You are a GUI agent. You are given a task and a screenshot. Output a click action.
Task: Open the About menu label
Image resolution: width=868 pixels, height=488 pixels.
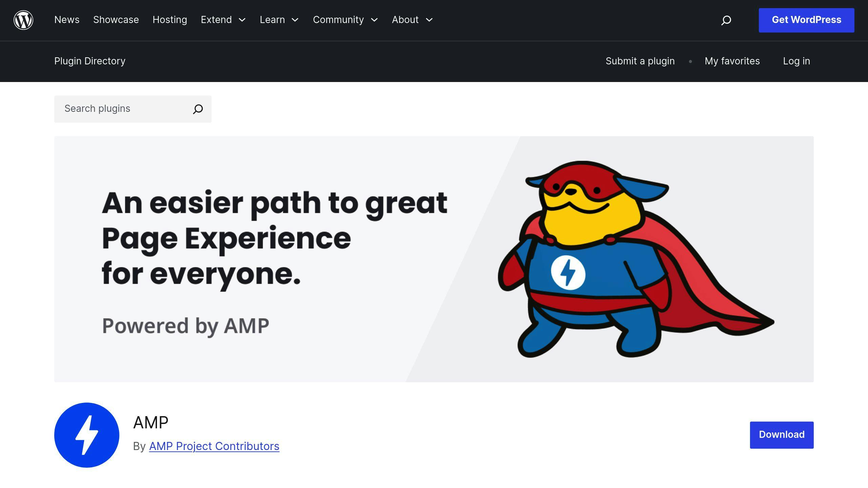405,20
